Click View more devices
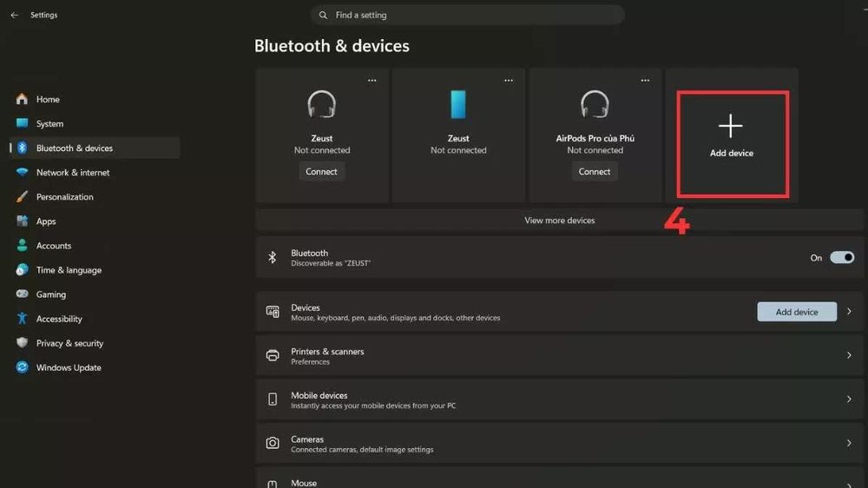 pos(559,221)
